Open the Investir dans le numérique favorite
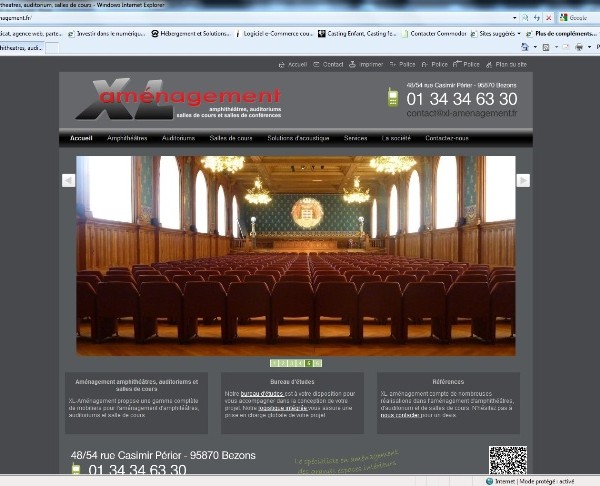The width and height of the screenshot is (600, 486). point(107,34)
